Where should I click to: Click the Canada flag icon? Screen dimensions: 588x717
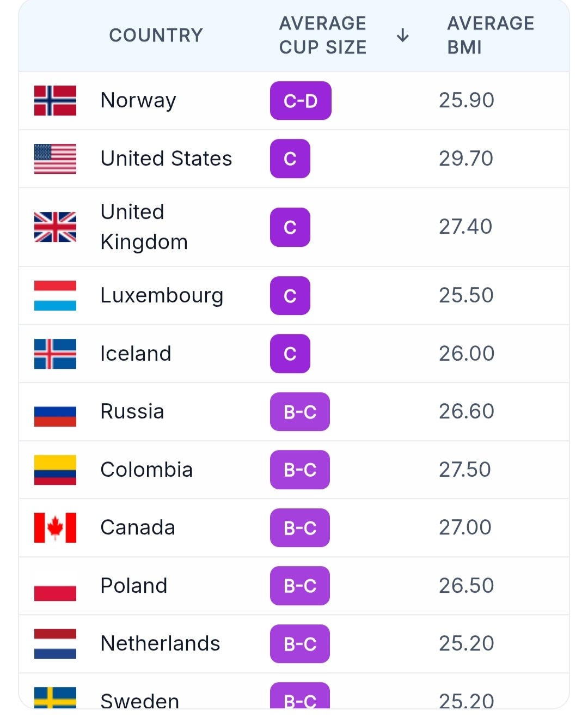tap(55, 528)
